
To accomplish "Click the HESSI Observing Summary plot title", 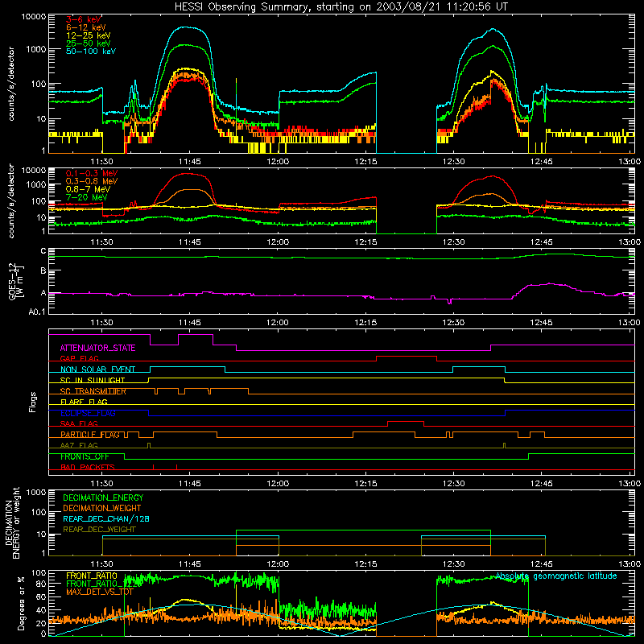I will [341, 7].
